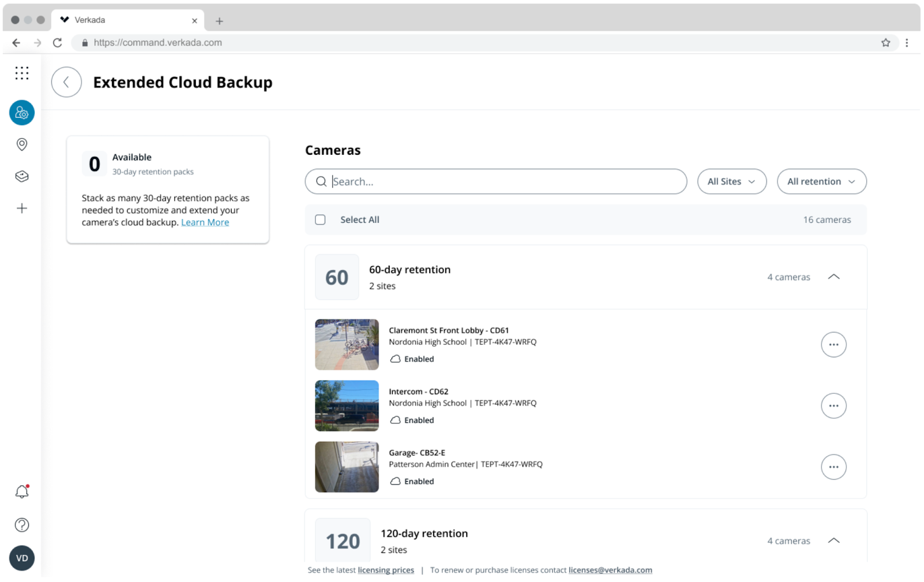
Task: Open the licensing prices link
Action: point(386,570)
